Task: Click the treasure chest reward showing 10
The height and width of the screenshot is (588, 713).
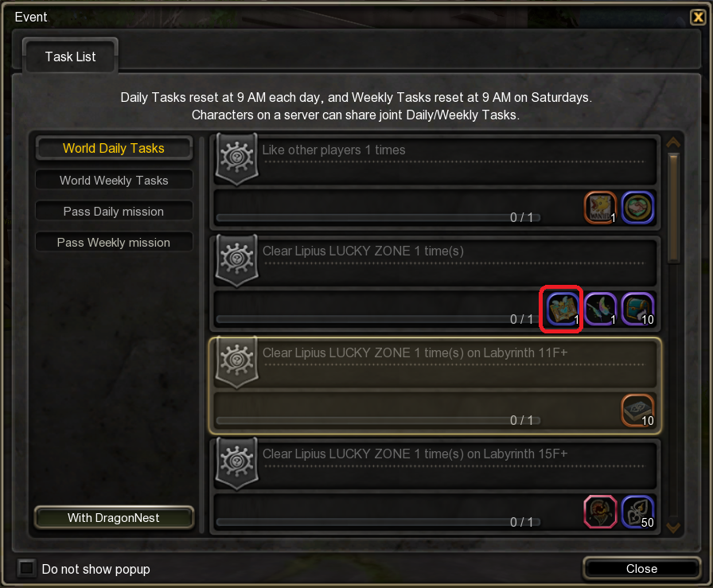Action: pos(637,310)
